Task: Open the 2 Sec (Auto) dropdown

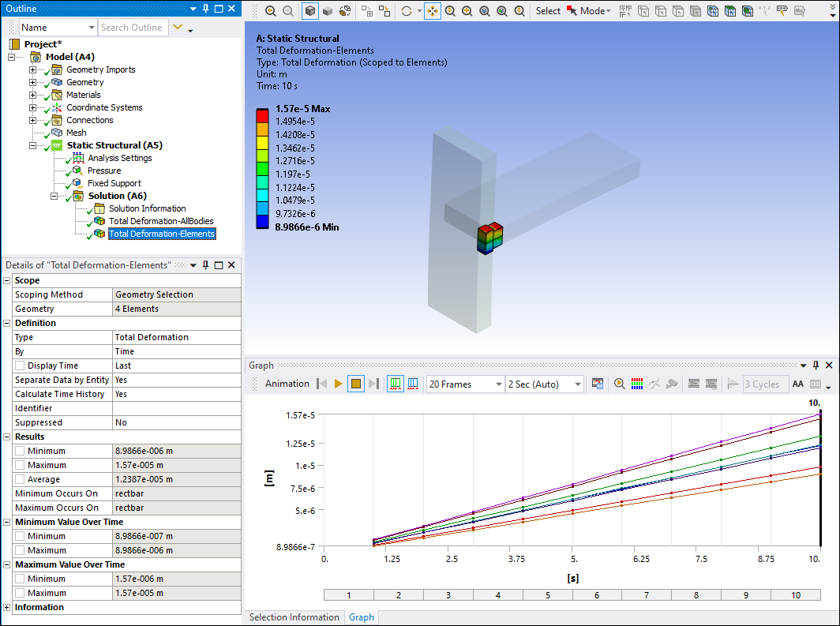Action: (x=545, y=384)
